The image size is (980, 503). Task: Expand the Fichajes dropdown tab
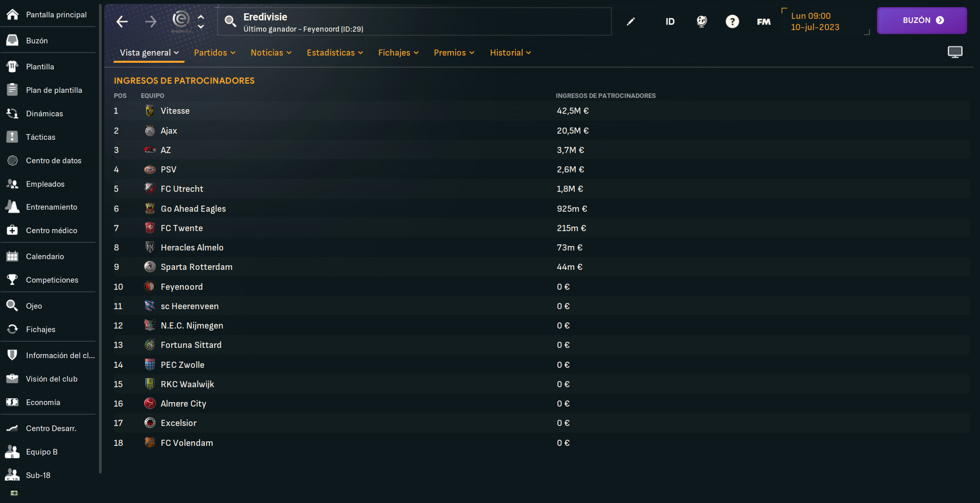(x=398, y=53)
